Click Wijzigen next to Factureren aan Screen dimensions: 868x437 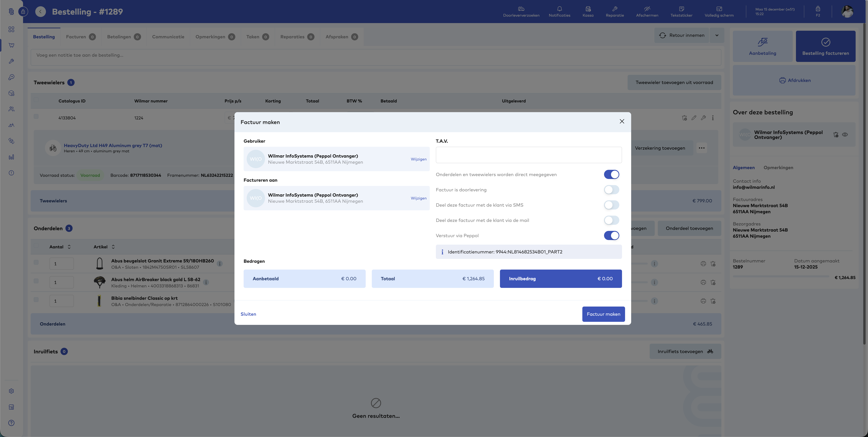pos(418,198)
